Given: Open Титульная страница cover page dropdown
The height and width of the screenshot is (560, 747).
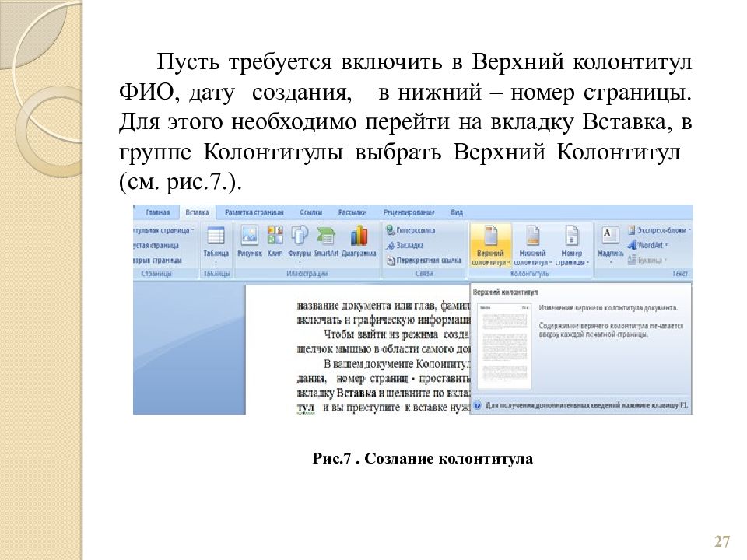Looking at the screenshot, I should [x=164, y=230].
